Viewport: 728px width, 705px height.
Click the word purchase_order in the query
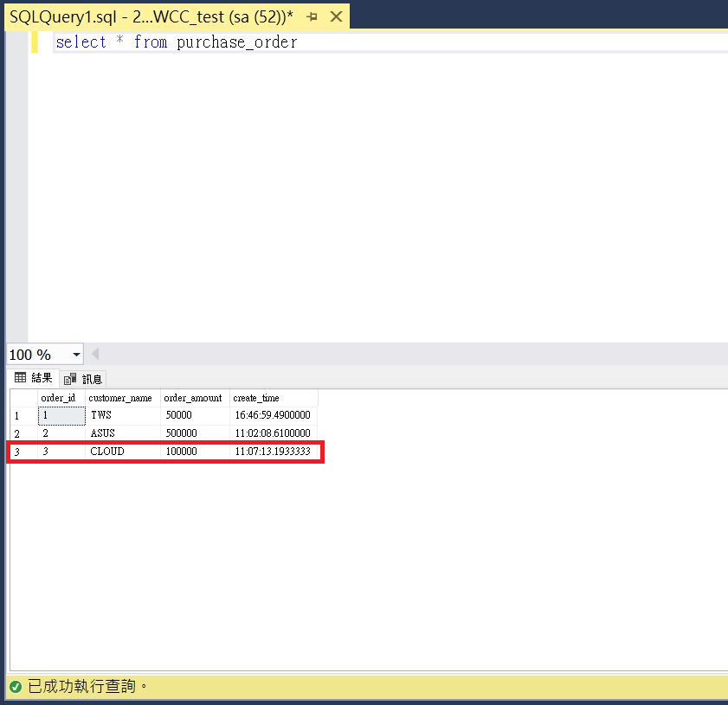pyautogui.click(x=237, y=42)
